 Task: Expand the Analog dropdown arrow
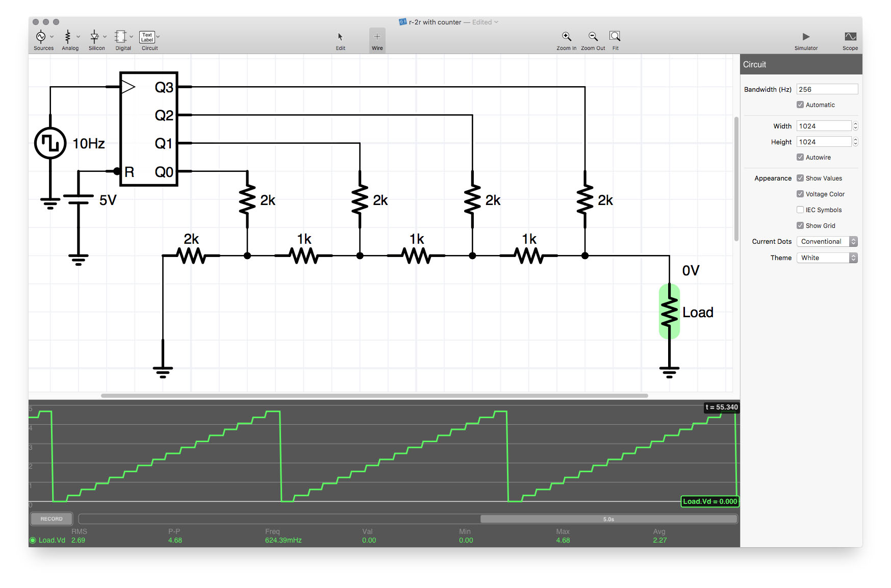tap(78, 37)
